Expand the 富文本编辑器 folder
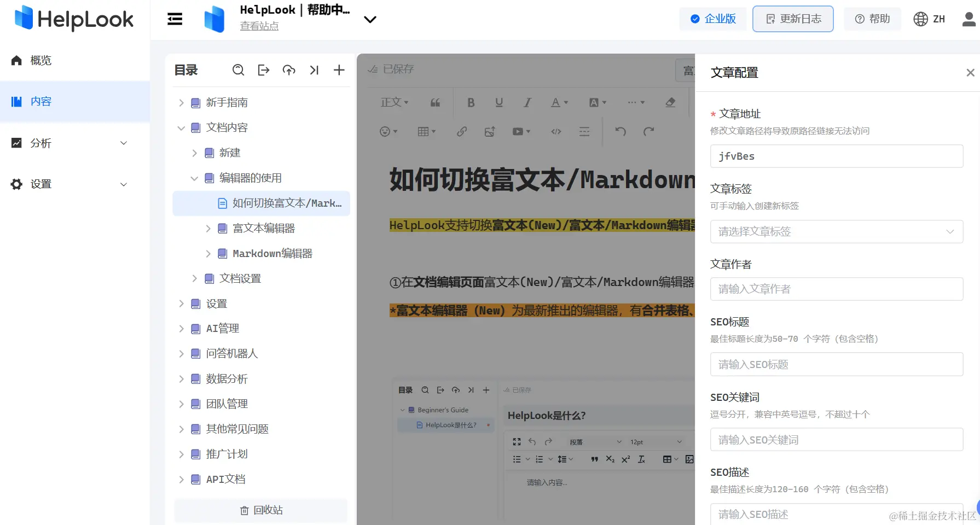The width and height of the screenshot is (980, 525). [208, 229]
